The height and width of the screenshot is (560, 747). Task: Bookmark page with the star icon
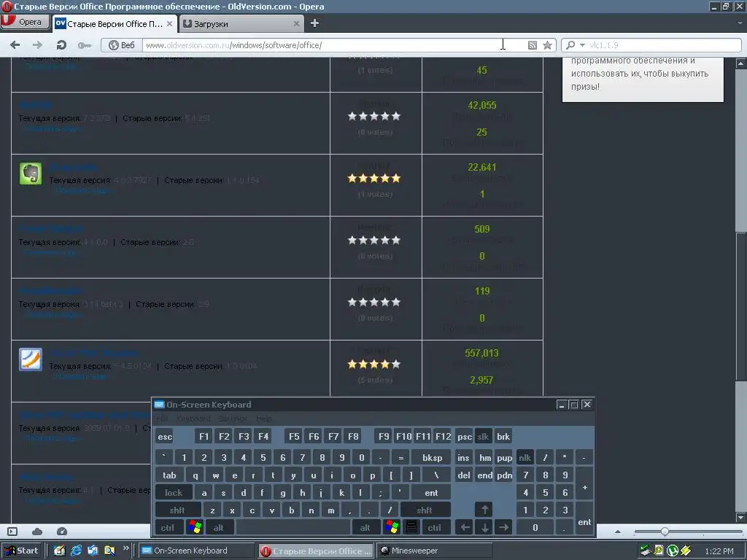point(548,45)
